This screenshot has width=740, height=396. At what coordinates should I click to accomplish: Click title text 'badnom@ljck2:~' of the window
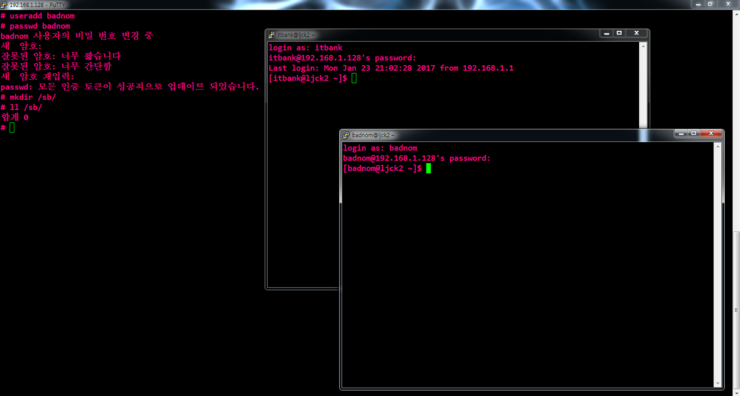373,135
